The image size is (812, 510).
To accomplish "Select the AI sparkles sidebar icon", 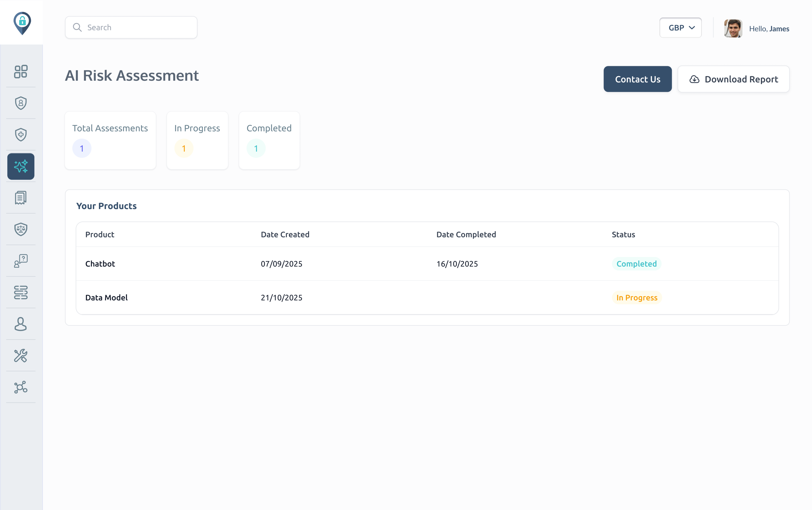I will tap(21, 166).
